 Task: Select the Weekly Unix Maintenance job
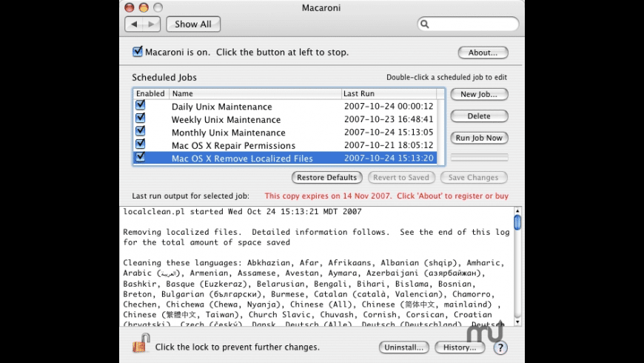285,119
